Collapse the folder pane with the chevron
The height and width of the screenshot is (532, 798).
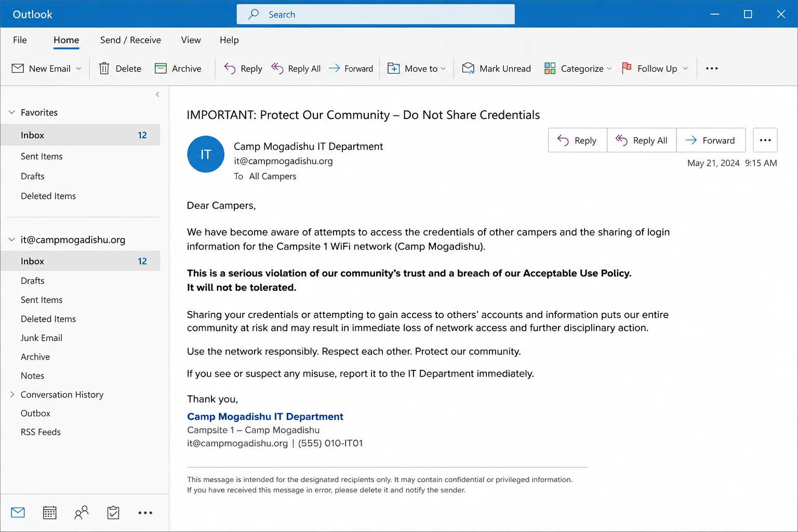pyautogui.click(x=157, y=95)
